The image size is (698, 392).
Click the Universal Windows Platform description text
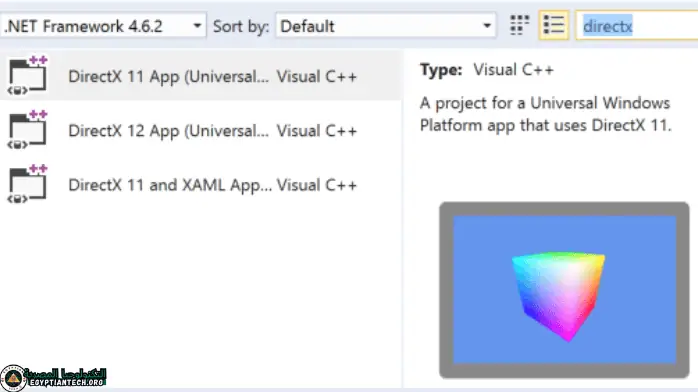coord(545,114)
